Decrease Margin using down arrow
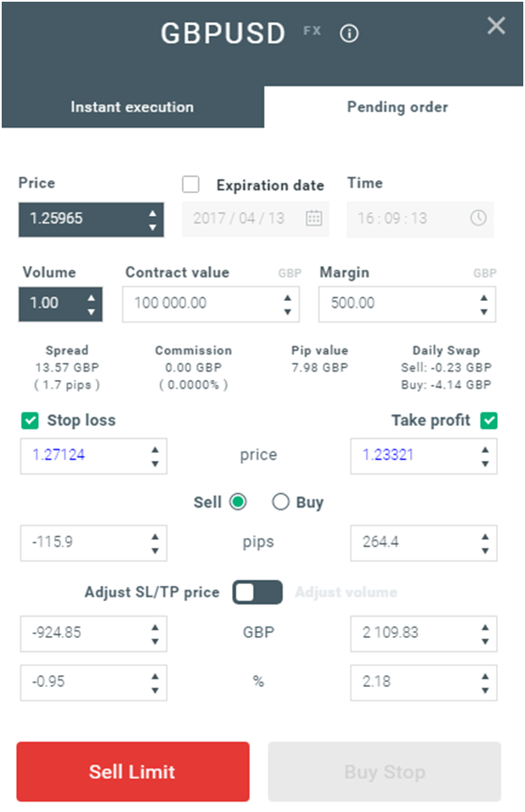 pyautogui.click(x=485, y=311)
